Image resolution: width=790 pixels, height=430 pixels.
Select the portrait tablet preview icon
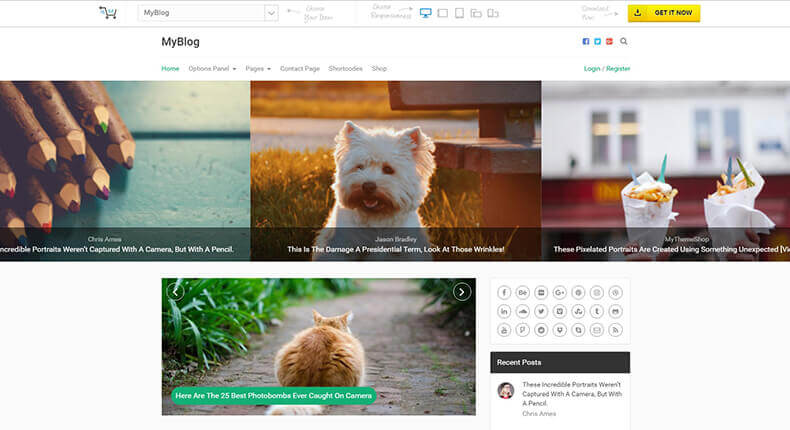pyautogui.click(x=459, y=13)
